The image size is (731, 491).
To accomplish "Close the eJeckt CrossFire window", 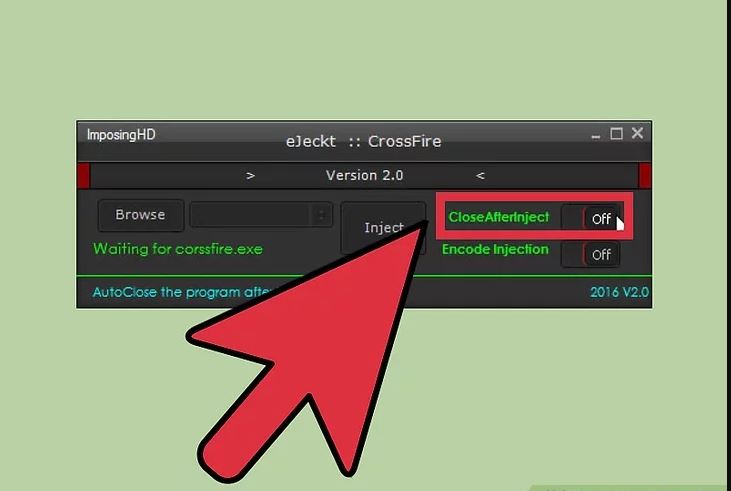I will click(x=637, y=133).
